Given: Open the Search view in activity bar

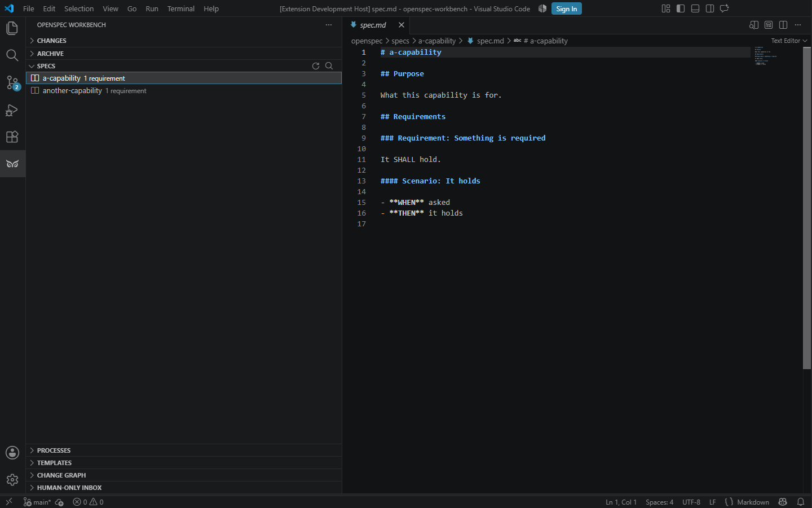Looking at the screenshot, I should click(12, 55).
